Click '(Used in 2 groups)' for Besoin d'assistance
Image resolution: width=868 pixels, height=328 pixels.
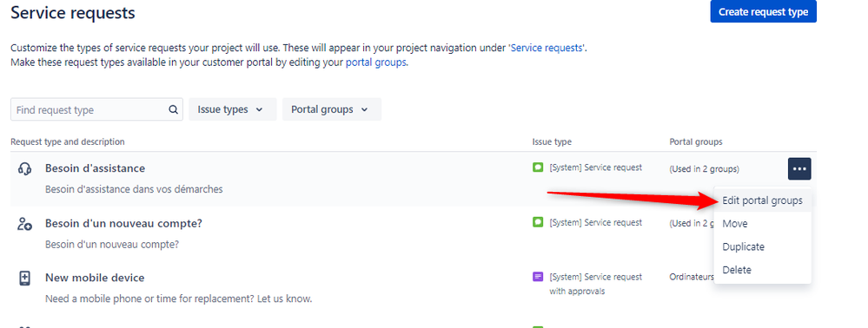[x=704, y=168]
